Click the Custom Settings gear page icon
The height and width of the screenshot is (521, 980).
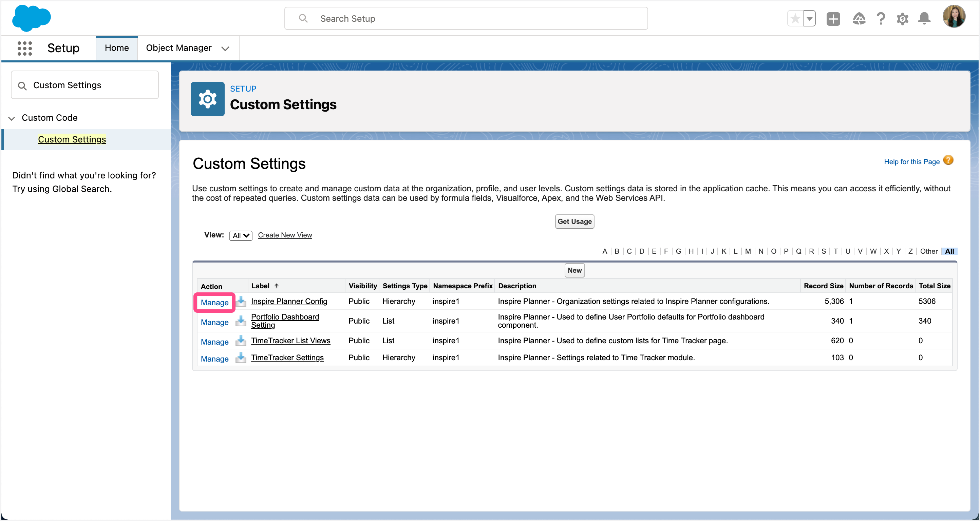[207, 98]
